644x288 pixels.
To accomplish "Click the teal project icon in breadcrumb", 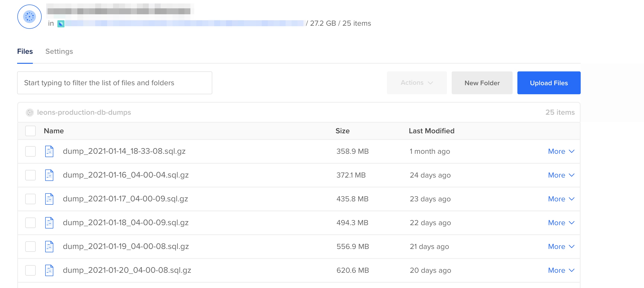I will (x=61, y=24).
